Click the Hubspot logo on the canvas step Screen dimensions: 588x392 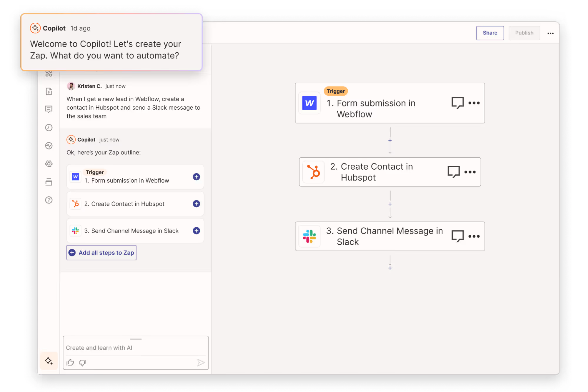[x=314, y=172]
